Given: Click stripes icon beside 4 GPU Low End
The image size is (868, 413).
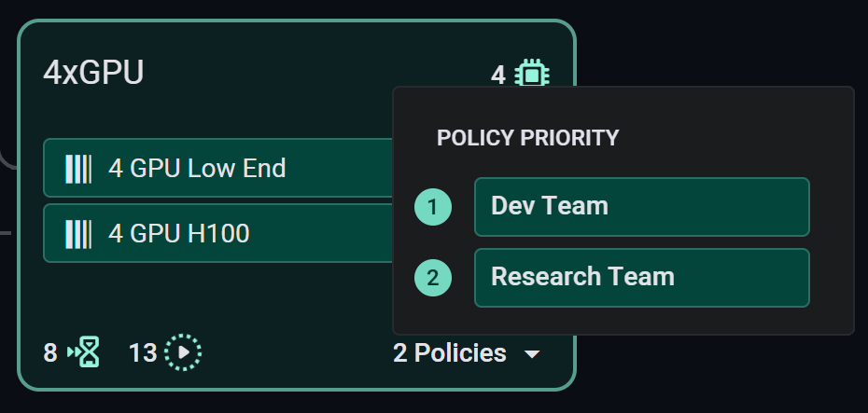Looking at the screenshot, I should (x=78, y=169).
